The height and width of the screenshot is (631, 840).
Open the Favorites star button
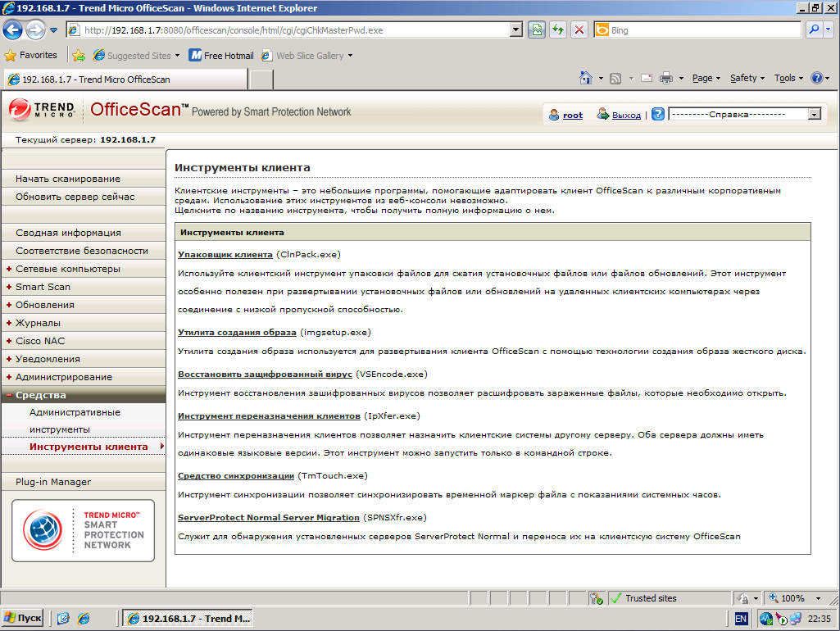point(30,55)
